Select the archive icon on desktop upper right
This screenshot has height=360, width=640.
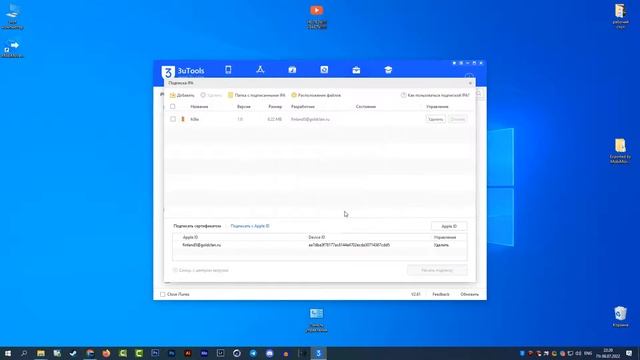coord(620,16)
